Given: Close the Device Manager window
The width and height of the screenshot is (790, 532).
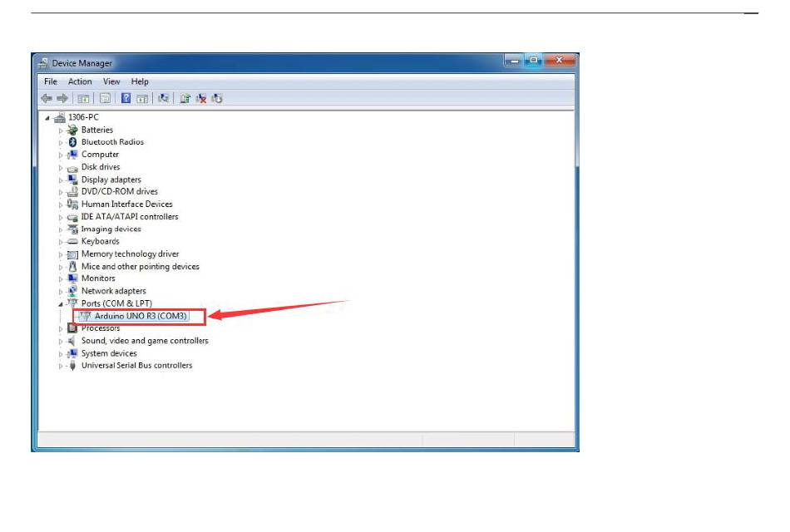Looking at the screenshot, I should click(x=559, y=61).
